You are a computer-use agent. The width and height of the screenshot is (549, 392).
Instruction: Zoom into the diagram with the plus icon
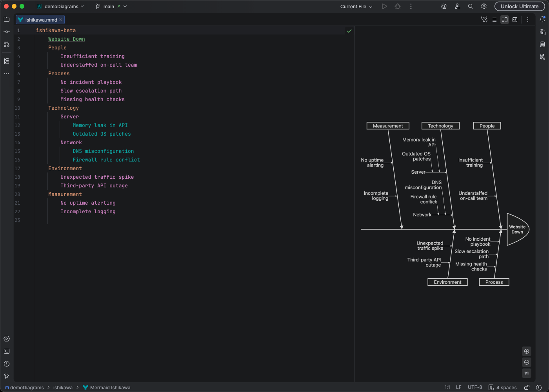[527, 351]
